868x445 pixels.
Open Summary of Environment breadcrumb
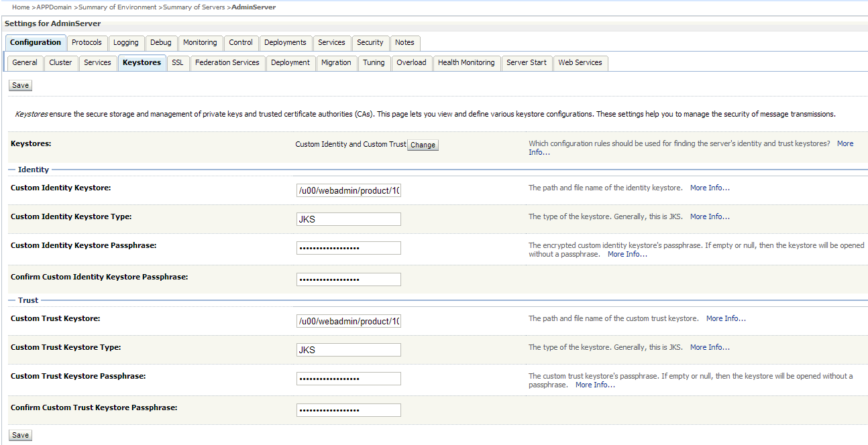(x=117, y=7)
